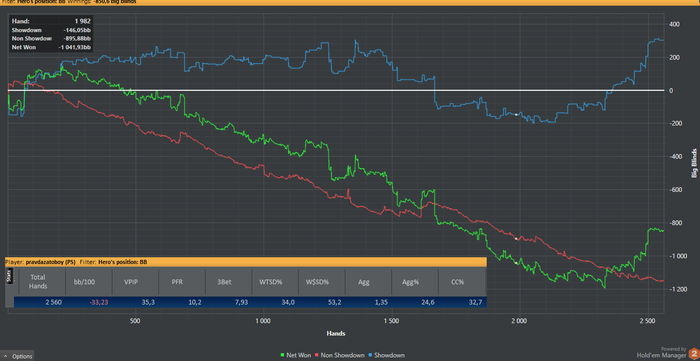
Task: Click the 'Hands' x-axis title
Action: point(335,333)
